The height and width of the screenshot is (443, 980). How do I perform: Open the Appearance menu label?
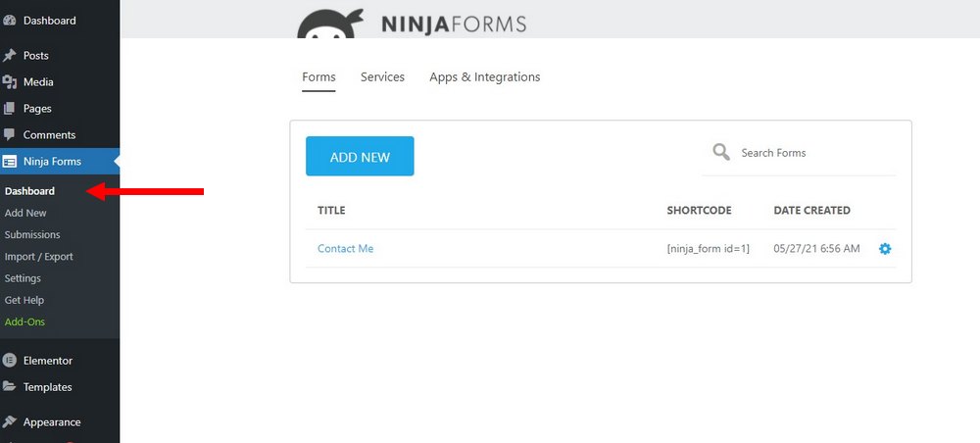click(x=50, y=422)
